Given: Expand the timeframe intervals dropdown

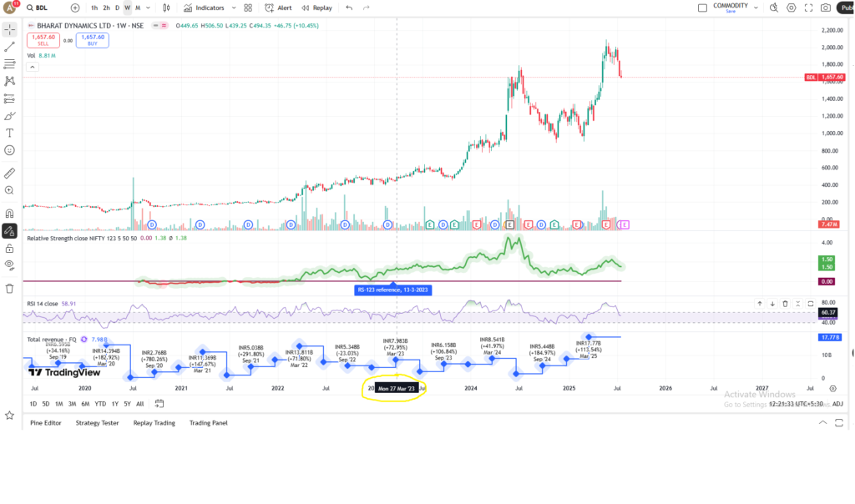Looking at the screenshot, I should (x=149, y=8).
